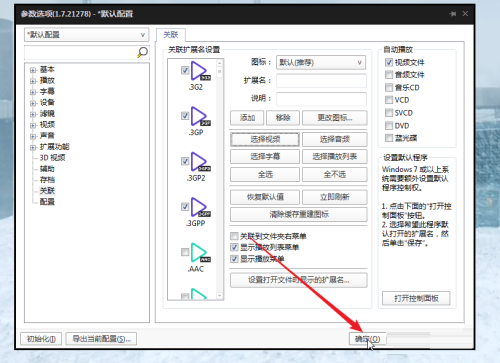
Task: Toggle the .3GPP extension checkbox
Action: tap(185, 207)
